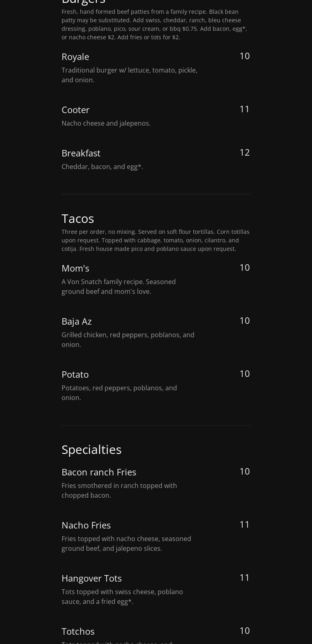This screenshot has height=644, width=312.
Task: Select the Potato tacos item
Action: (x=75, y=374)
